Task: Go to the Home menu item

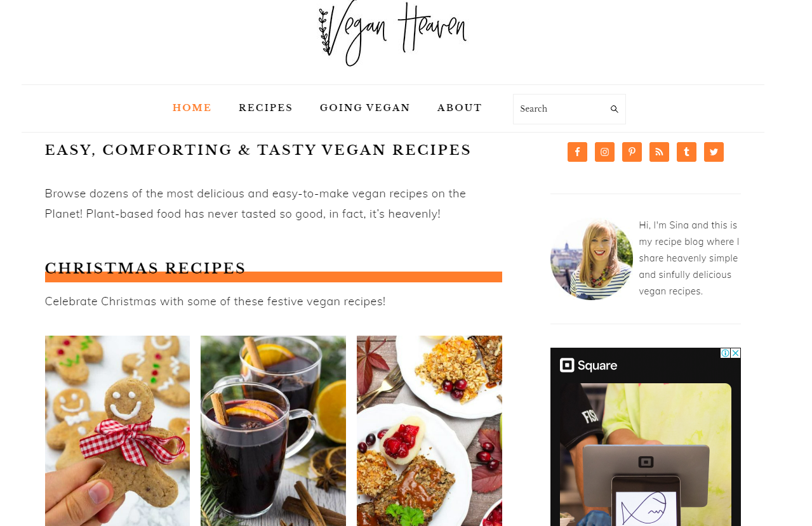Action: pyautogui.click(x=192, y=108)
